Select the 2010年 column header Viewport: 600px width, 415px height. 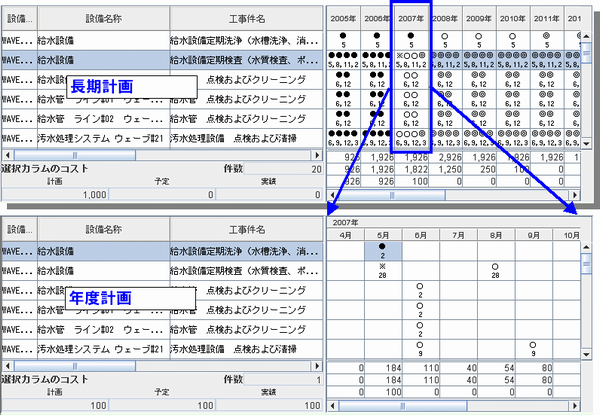513,18
